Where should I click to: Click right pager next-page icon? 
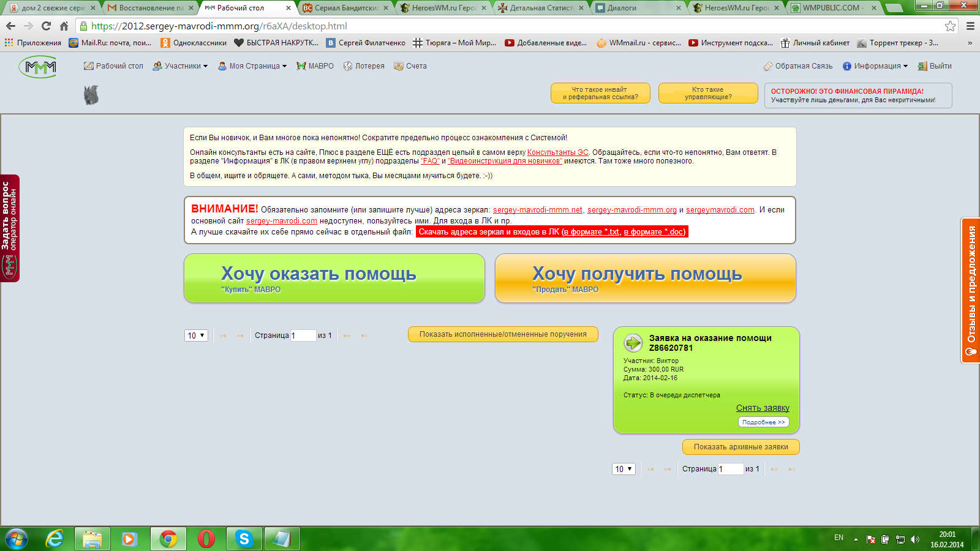[774, 469]
